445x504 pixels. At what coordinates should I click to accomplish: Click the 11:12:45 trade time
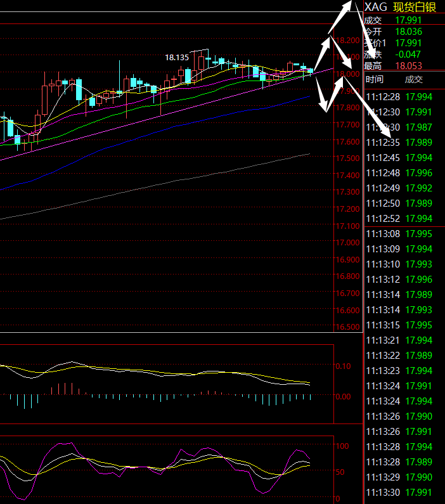383,158
